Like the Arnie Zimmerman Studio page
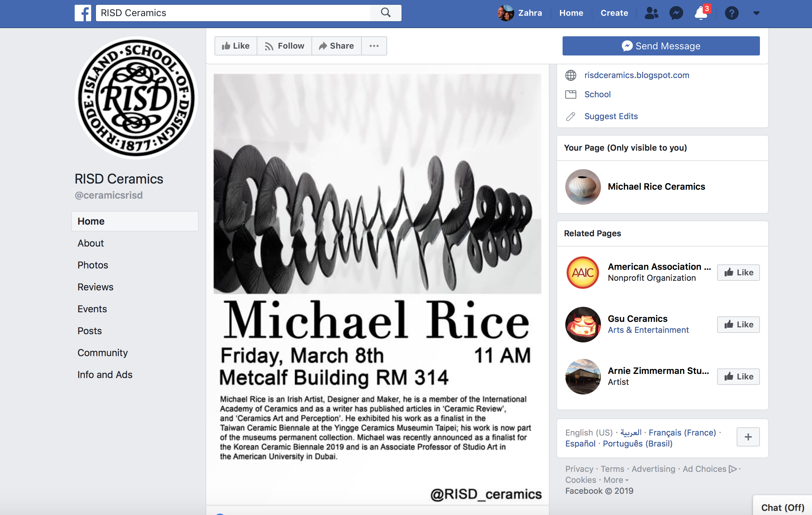The height and width of the screenshot is (515, 812). [738, 377]
